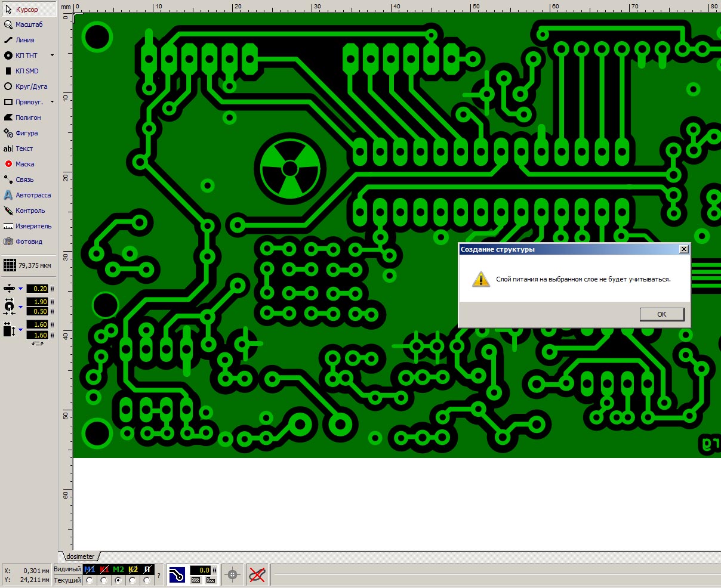Run the Контроль design check tool
This screenshot has height=588, width=721.
pyautogui.click(x=24, y=211)
